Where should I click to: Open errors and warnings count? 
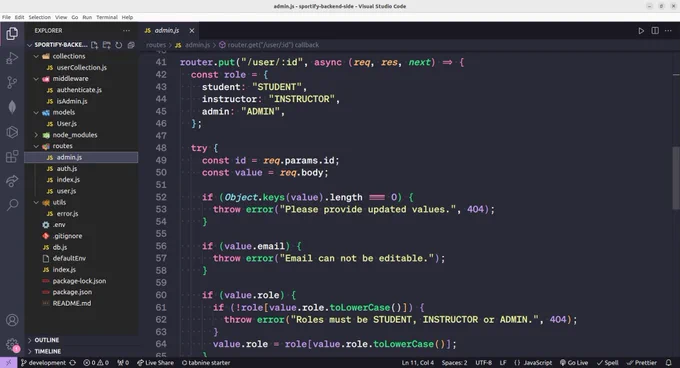(x=96, y=363)
